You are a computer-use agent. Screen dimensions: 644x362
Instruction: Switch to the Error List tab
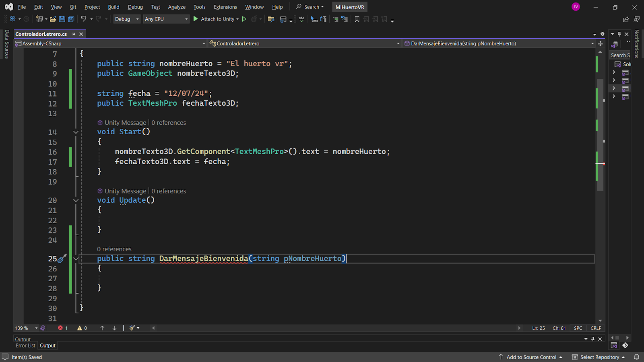click(x=25, y=346)
